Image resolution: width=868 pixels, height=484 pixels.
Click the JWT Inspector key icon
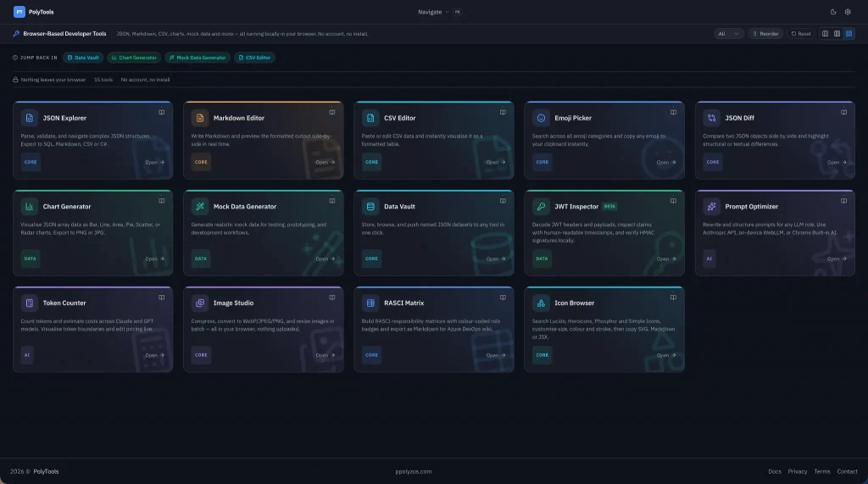point(541,207)
